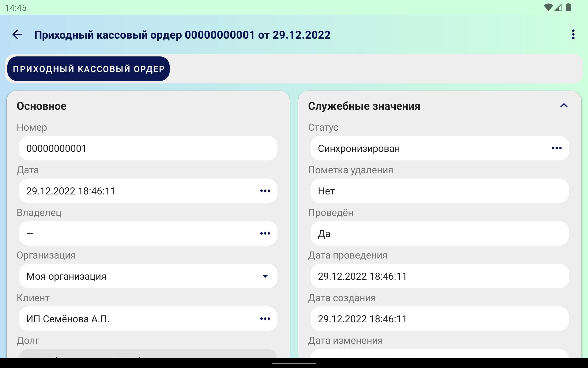Open the Владелец field's ellipsis selector

(x=265, y=233)
